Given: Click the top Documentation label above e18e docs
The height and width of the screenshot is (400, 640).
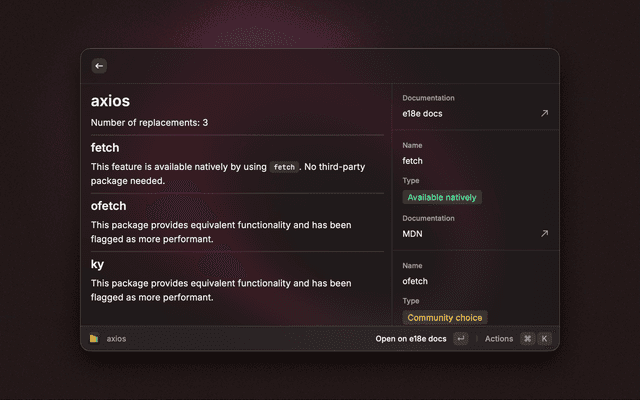Looking at the screenshot, I should (428, 98).
